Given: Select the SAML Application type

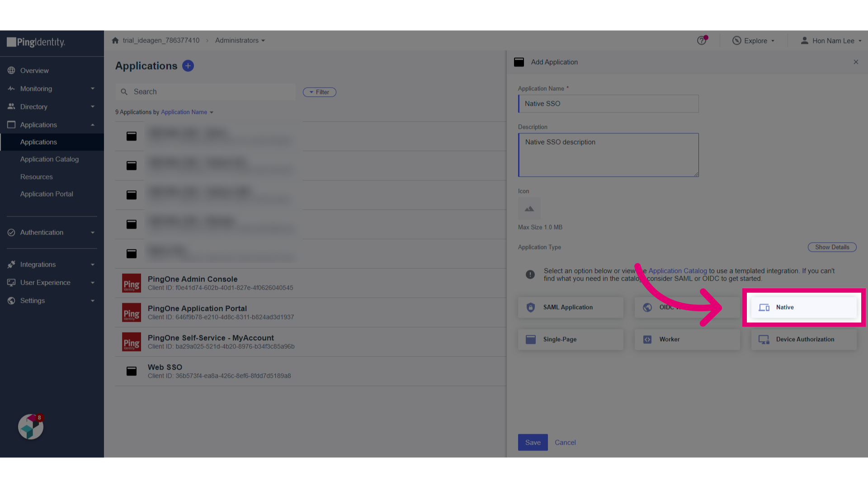Looking at the screenshot, I should pyautogui.click(x=571, y=307).
